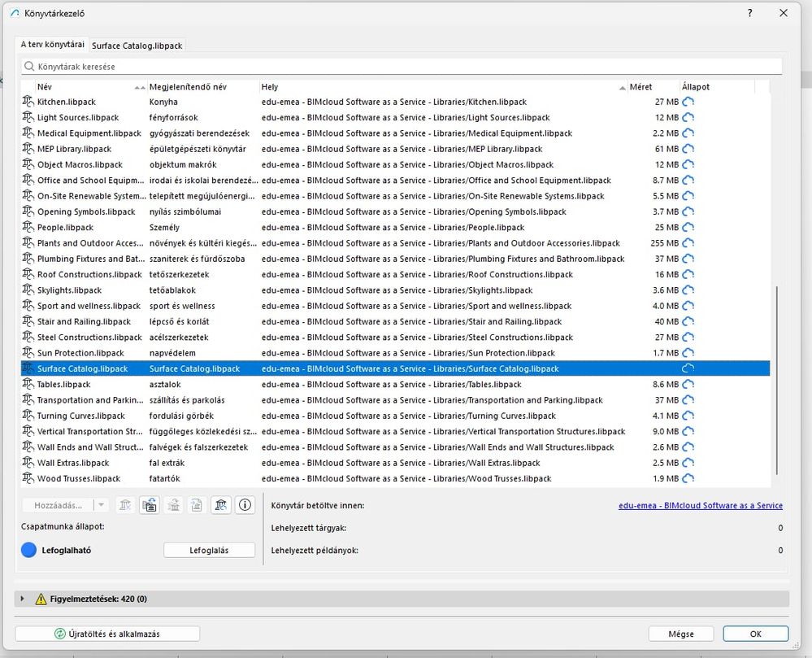The image size is (812, 658).
Task: Click the yellow warning triangle icon
Action: [41, 599]
